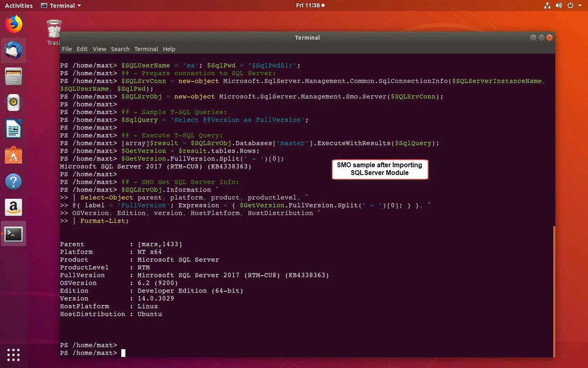Click the Terminal window title bar
The height and width of the screenshot is (368, 588).
307,37
